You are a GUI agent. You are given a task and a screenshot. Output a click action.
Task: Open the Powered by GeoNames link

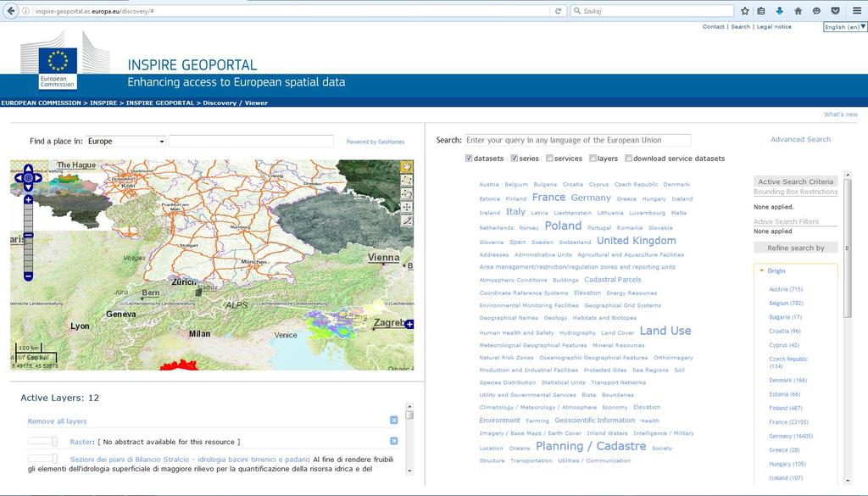click(x=376, y=142)
